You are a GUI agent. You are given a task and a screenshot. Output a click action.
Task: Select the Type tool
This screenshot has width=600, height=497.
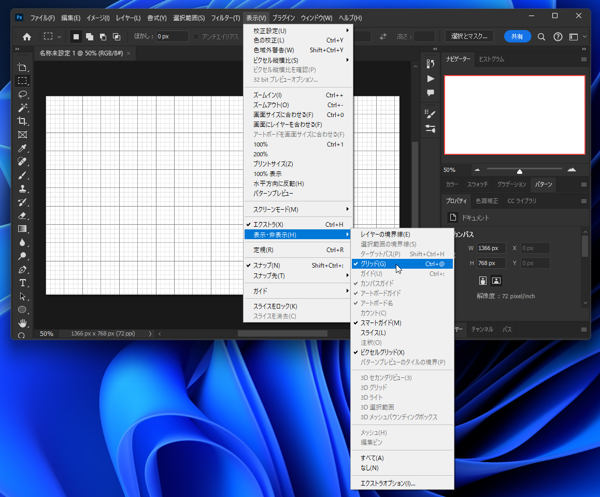23,283
